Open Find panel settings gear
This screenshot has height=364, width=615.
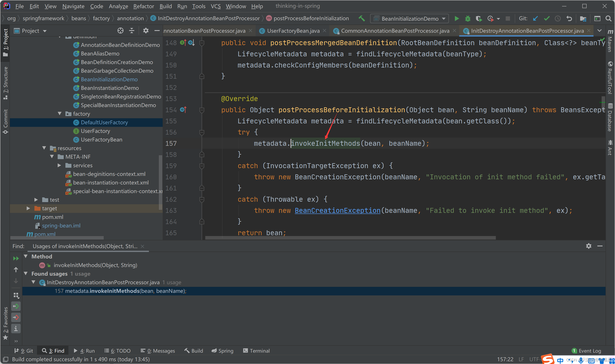(589, 246)
